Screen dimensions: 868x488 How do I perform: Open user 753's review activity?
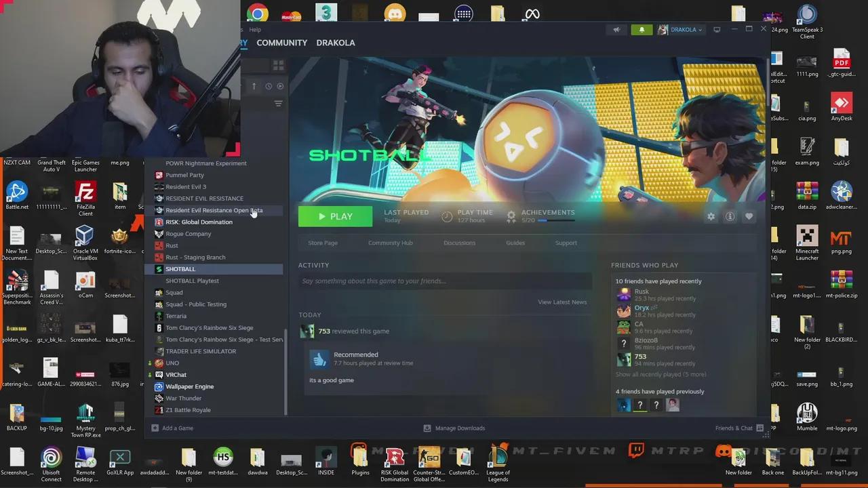click(353, 331)
